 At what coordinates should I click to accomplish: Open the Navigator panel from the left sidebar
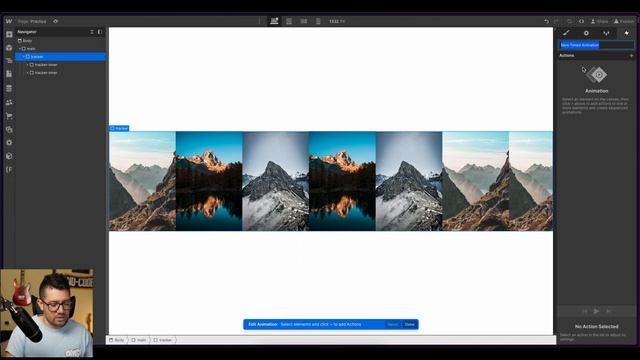9,61
